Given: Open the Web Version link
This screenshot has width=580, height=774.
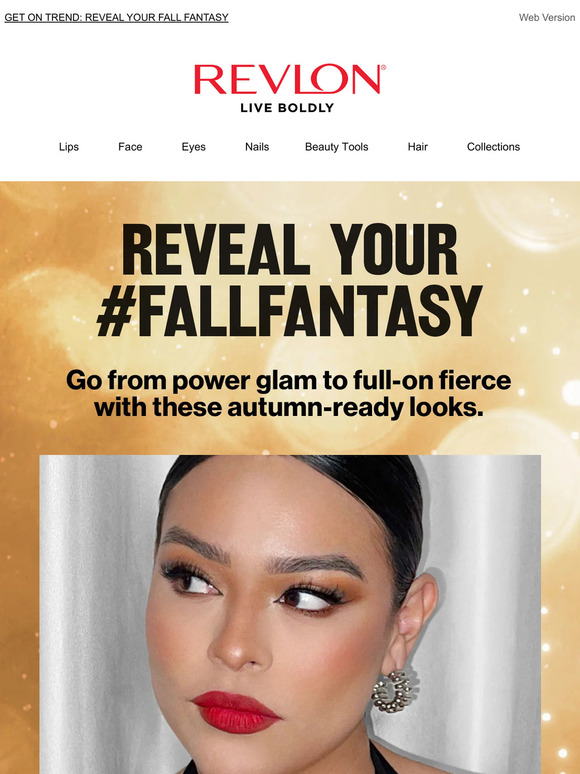Looking at the screenshot, I should coord(547,17).
